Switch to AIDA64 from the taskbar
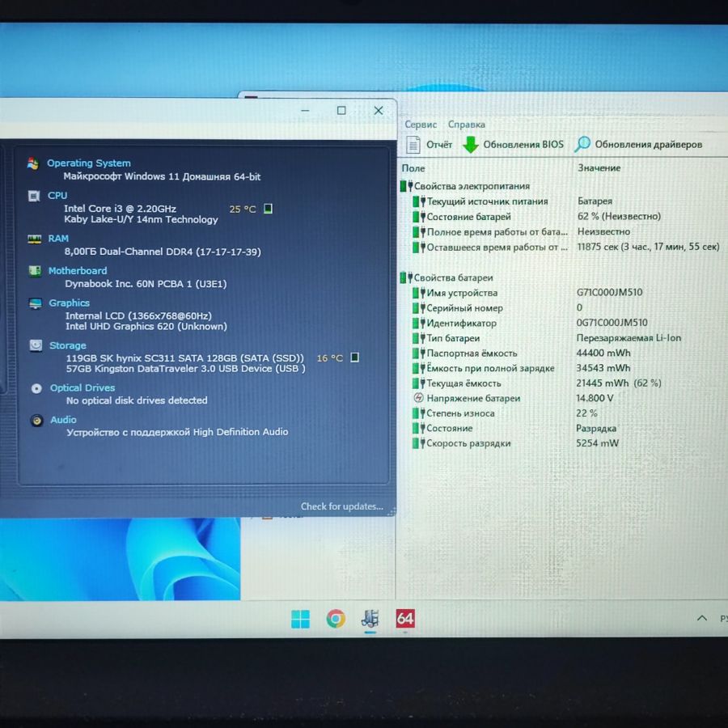This screenshot has height=728, width=728. click(405, 619)
